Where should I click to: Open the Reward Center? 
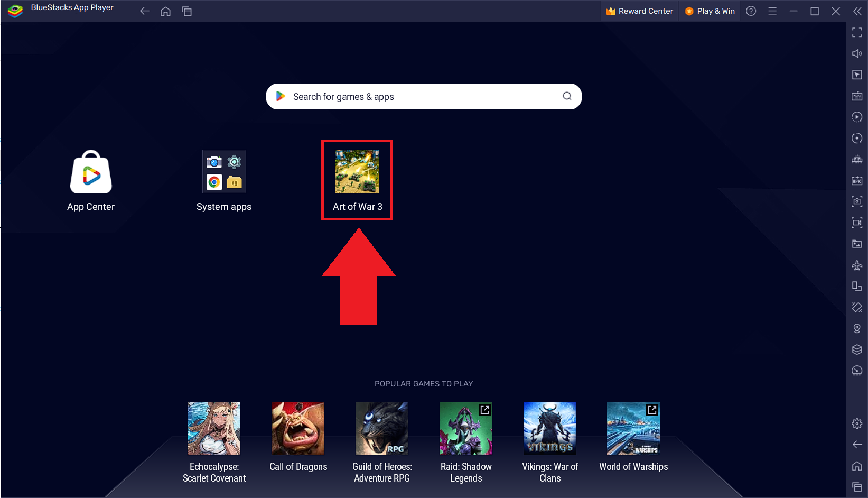pyautogui.click(x=639, y=11)
